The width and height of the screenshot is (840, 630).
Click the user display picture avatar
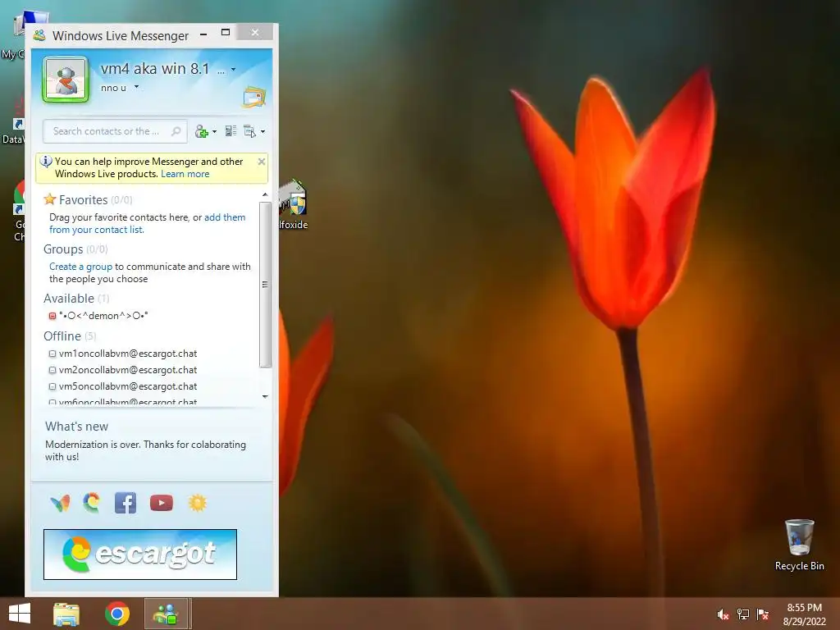click(x=66, y=80)
